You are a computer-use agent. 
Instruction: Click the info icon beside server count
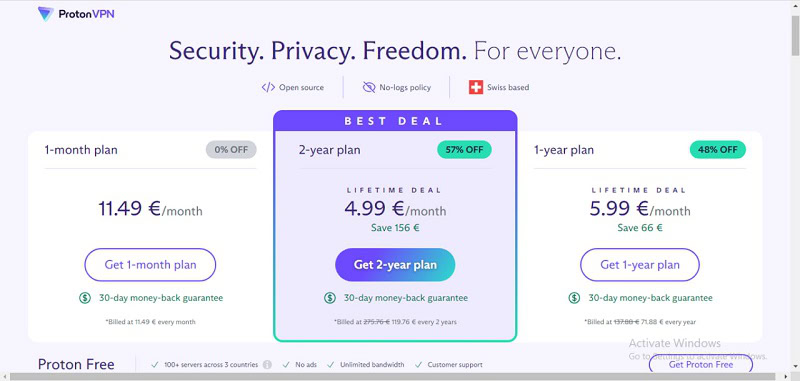pos(267,365)
